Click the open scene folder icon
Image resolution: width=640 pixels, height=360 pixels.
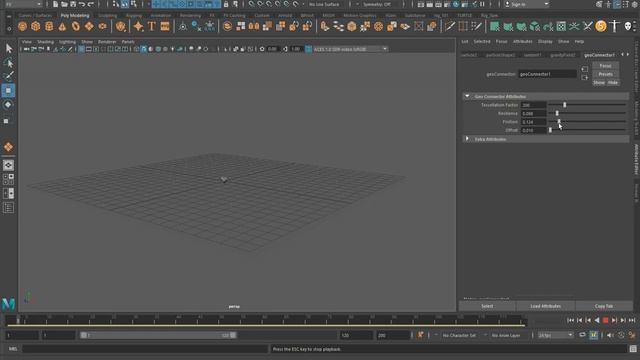(64, 4)
